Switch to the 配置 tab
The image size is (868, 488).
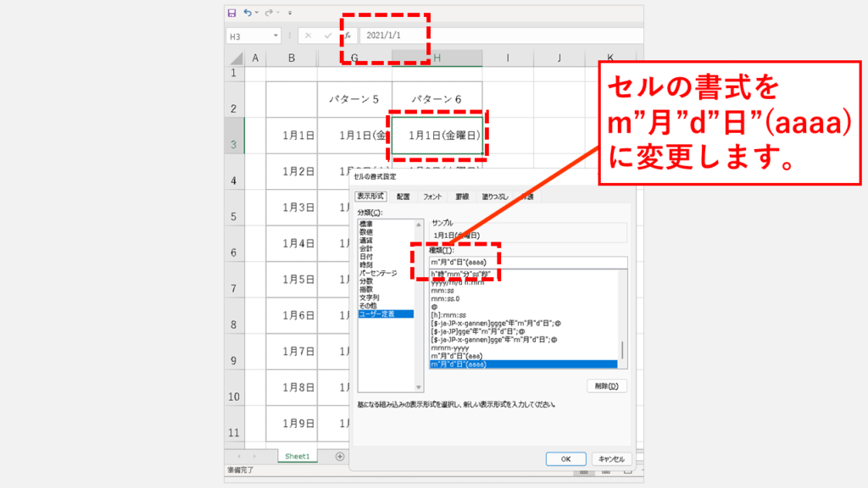click(x=403, y=197)
